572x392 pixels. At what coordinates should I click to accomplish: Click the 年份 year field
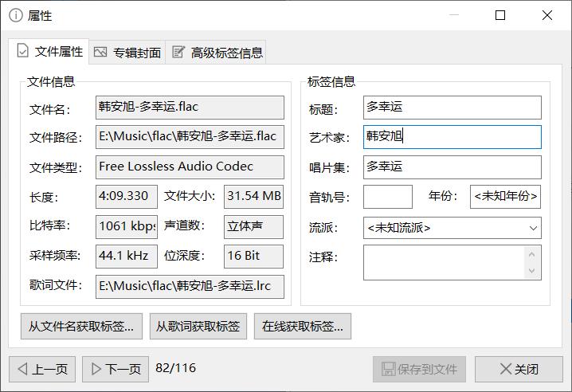(505, 197)
